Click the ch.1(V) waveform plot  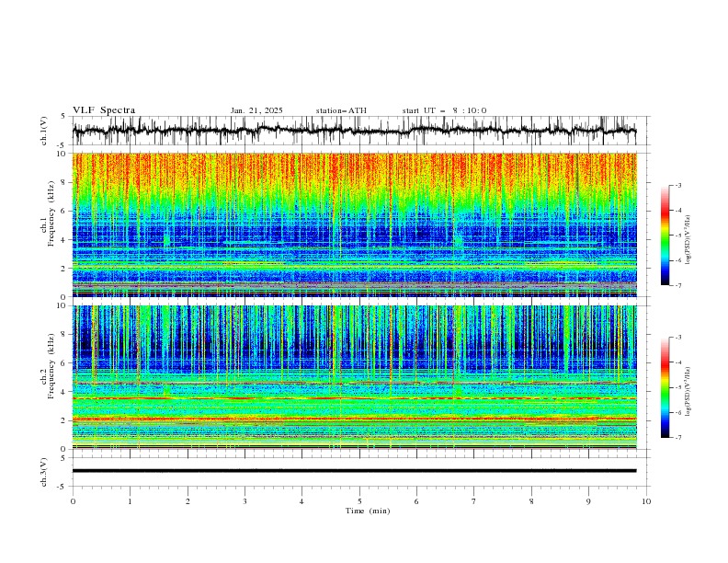click(359, 131)
